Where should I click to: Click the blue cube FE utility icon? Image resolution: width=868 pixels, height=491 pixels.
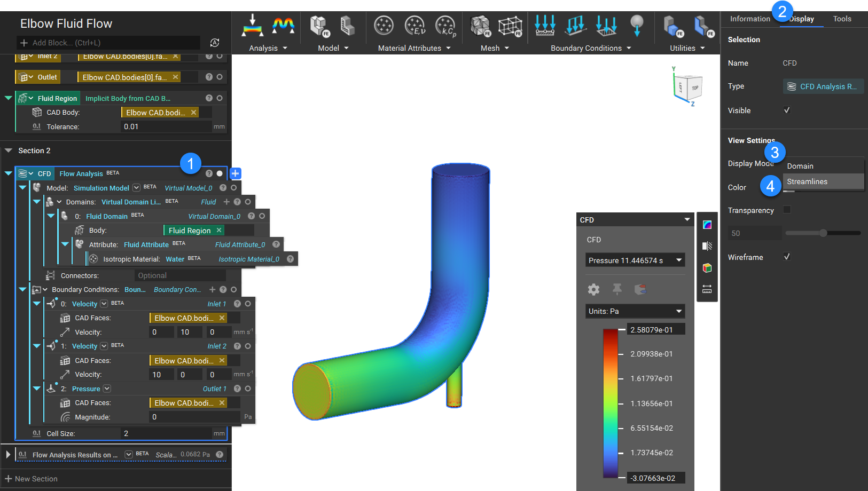tap(673, 26)
